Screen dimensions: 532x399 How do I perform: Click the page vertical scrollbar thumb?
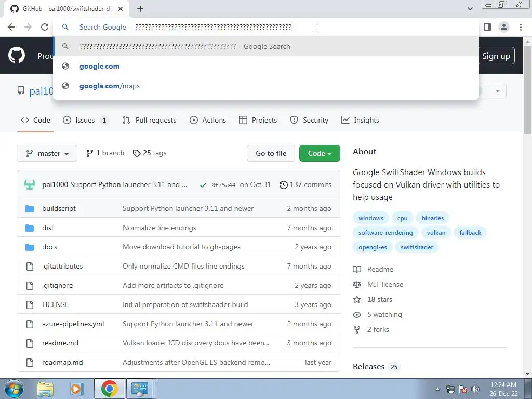coord(528,90)
